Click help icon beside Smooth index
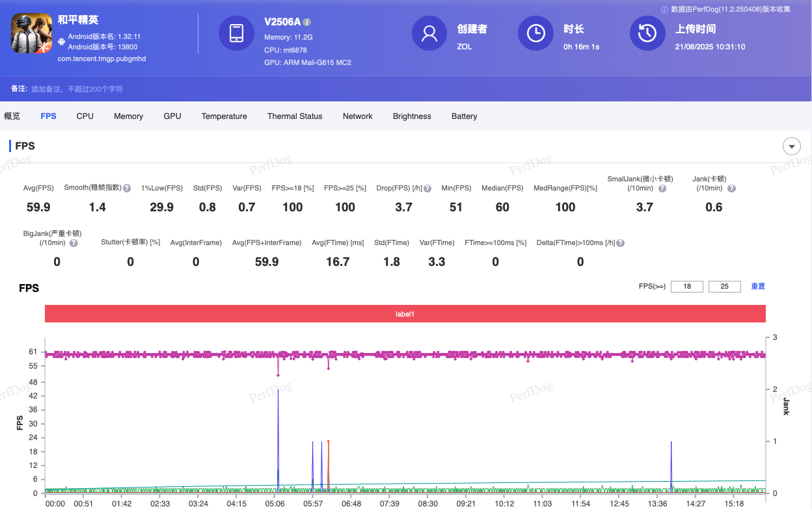 tap(127, 189)
